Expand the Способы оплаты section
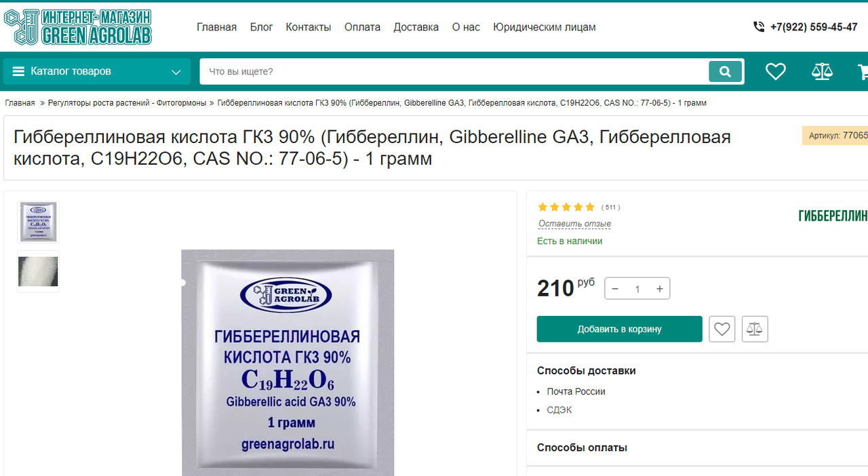 pyautogui.click(x=582, y=448)
